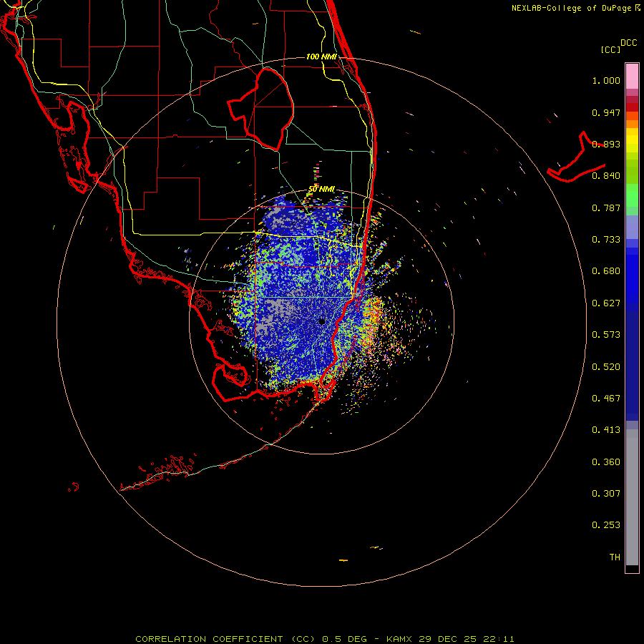Click the 0.573 value on the color scale
The width and height of the screenshot is (644, 644).
[606, 335]
